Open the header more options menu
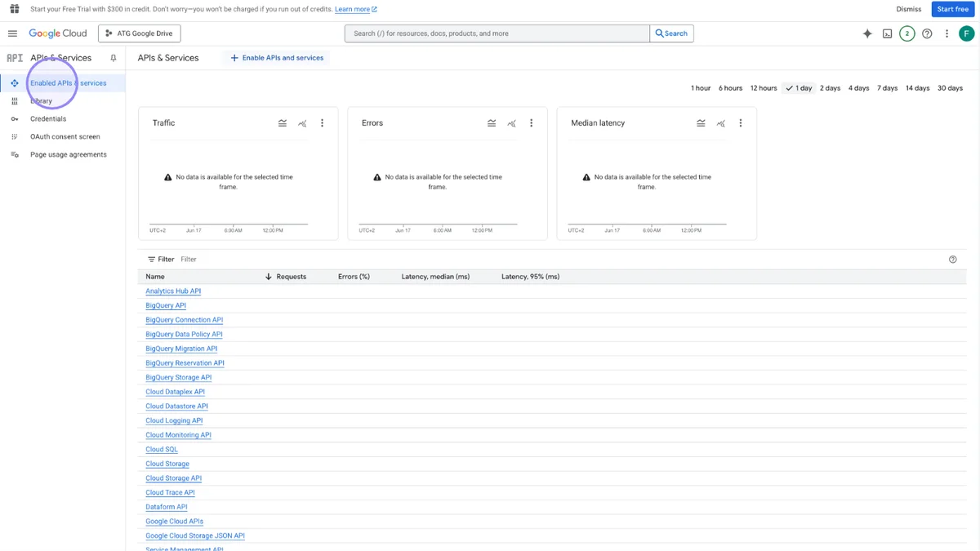The width and height of the screenshot is (980, 551). pos(947,33)
